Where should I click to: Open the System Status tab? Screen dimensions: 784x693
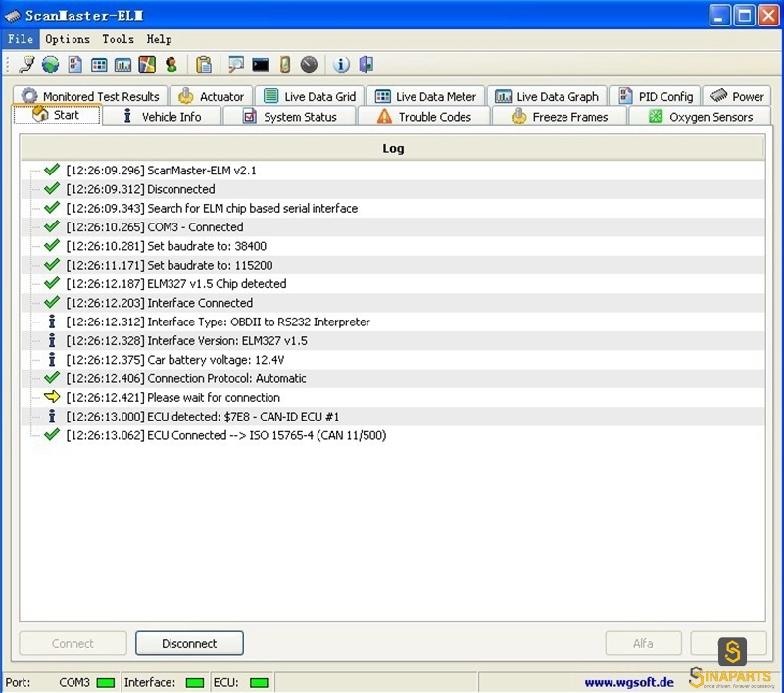tap(290, 116)
